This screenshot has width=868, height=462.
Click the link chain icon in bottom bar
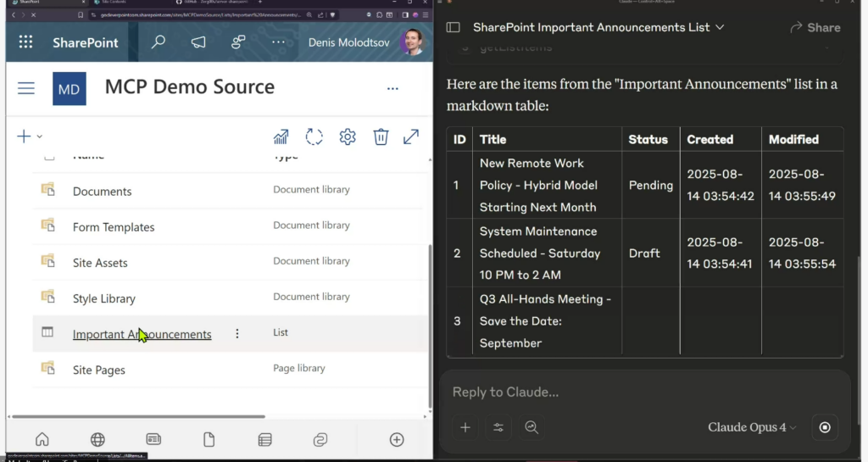tap(320, 440)
